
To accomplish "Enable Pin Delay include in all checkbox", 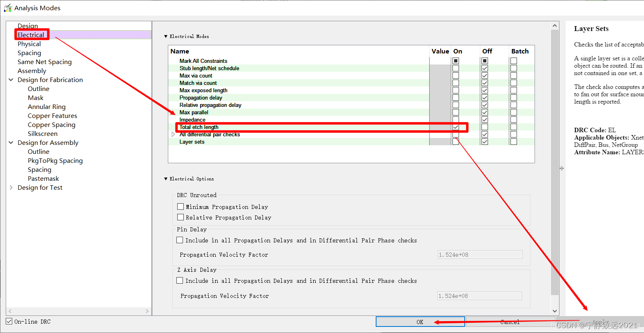I will [x=180, y=240].
